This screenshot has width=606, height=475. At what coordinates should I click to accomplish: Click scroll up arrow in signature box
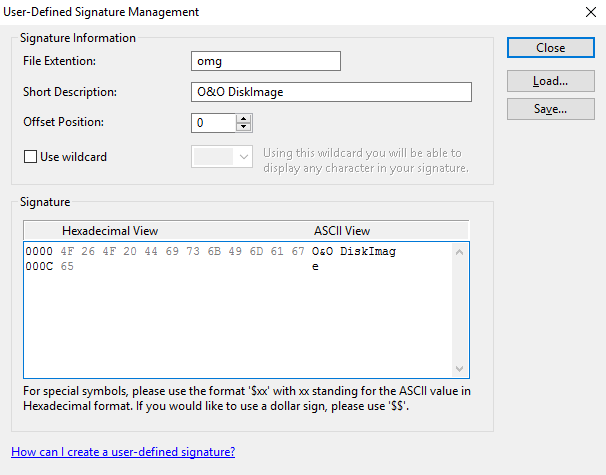(x=460, y=251)
